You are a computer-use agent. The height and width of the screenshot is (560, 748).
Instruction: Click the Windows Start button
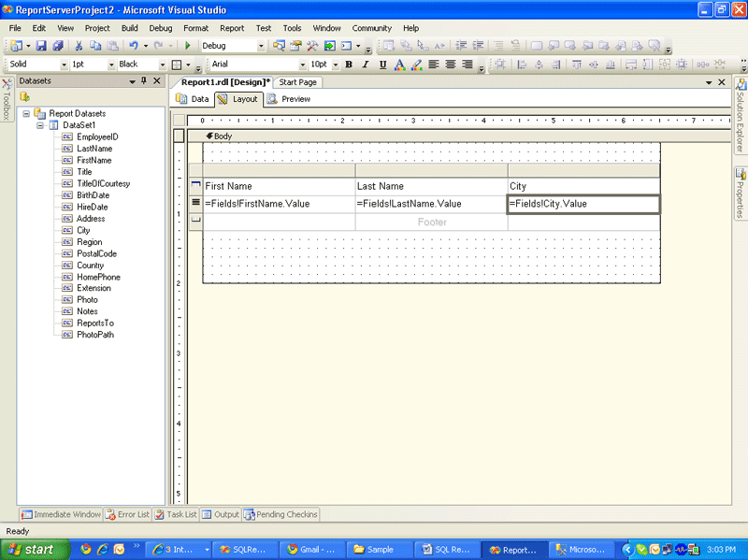click(31, 550)
